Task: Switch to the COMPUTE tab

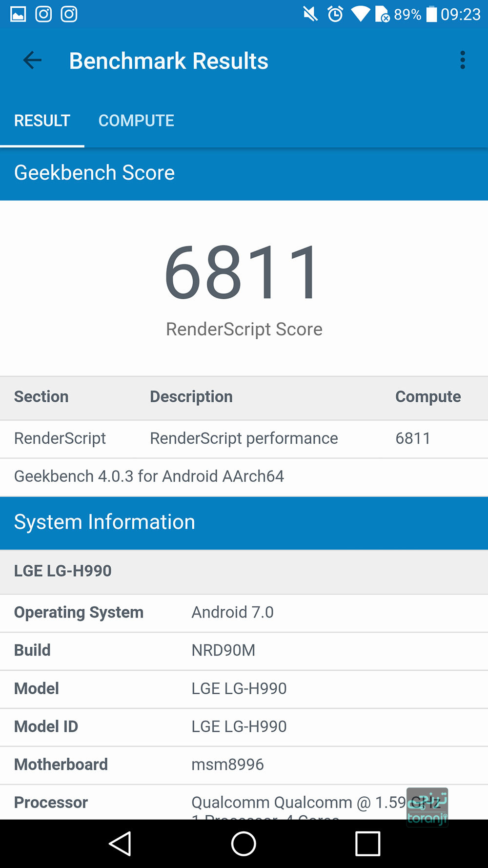Action: click(x=136, y=121)
